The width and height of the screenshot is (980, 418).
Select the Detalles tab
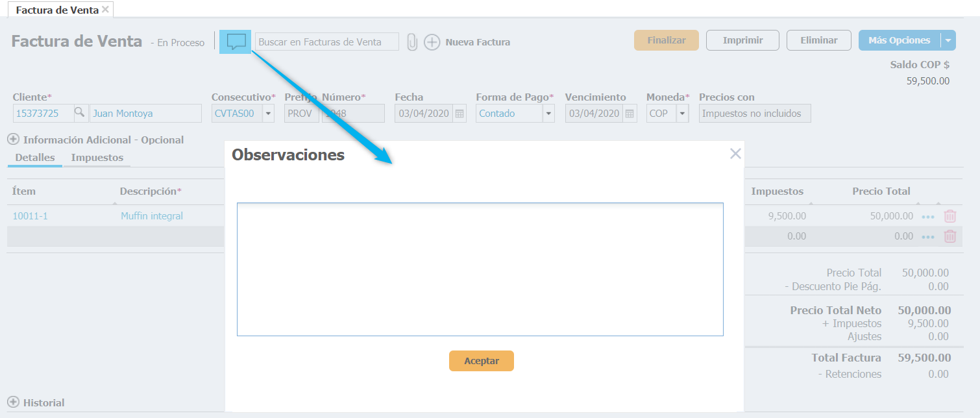(x=35, y=158)
